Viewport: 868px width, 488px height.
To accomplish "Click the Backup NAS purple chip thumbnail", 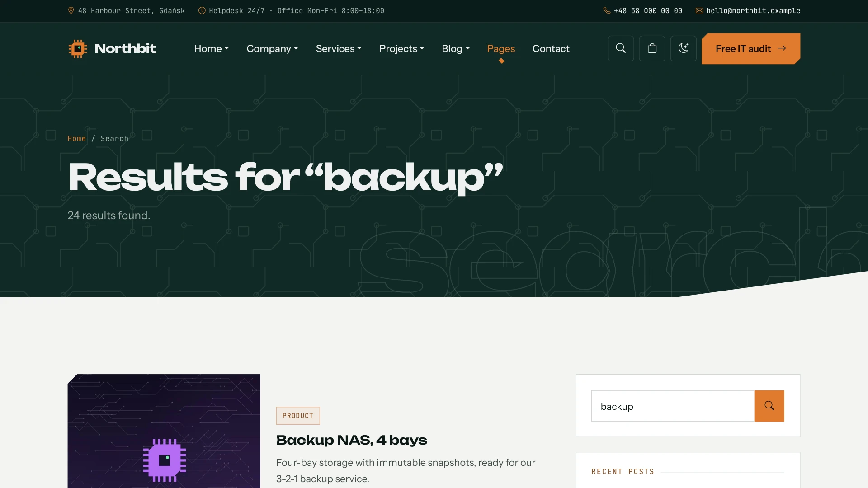I will coord(164,431).
